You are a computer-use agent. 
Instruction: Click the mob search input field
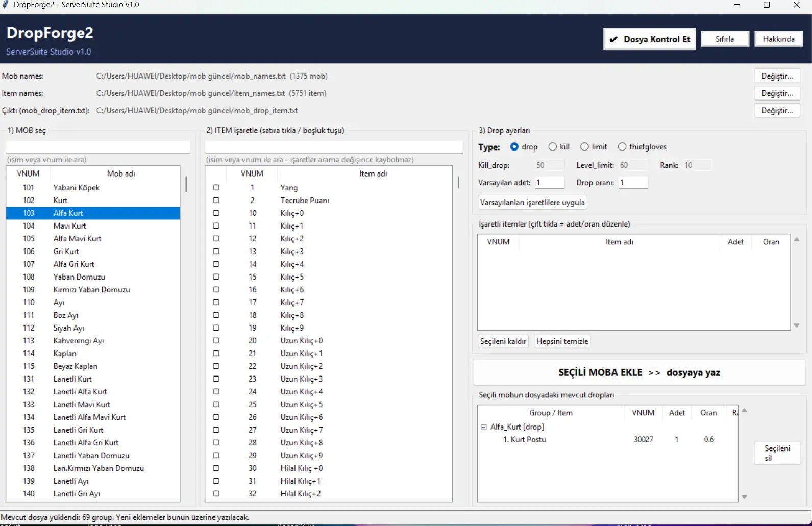pos(98,147)
